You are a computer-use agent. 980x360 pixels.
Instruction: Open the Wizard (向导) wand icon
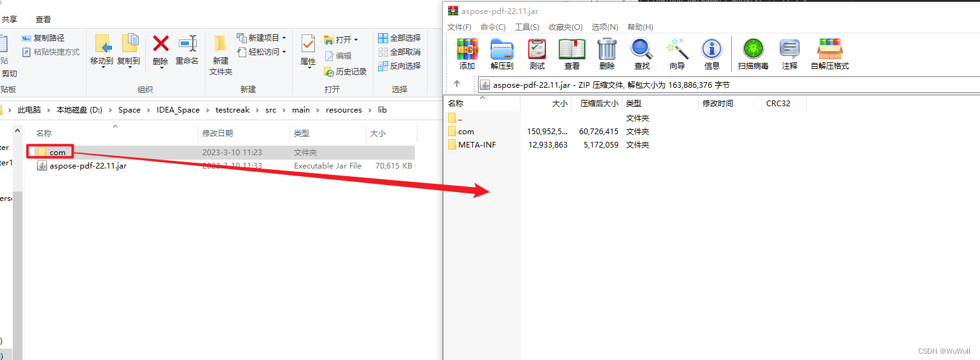point(677,53)
